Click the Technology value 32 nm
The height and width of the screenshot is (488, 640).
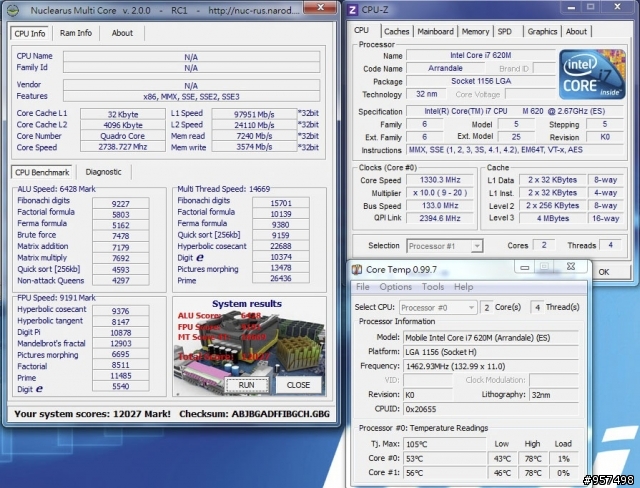pos(427,94)
